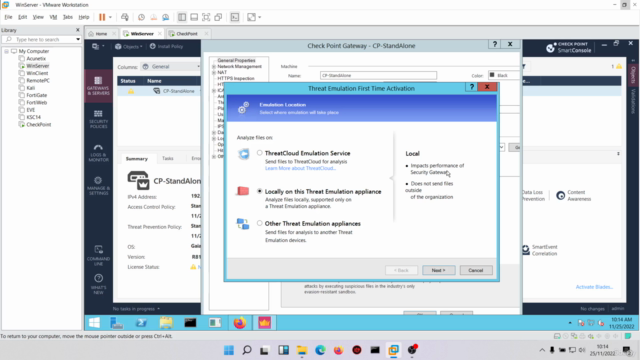The image size is (640, 360).
Task: Open power options dropdown next to pause
Action: (110, 17)
